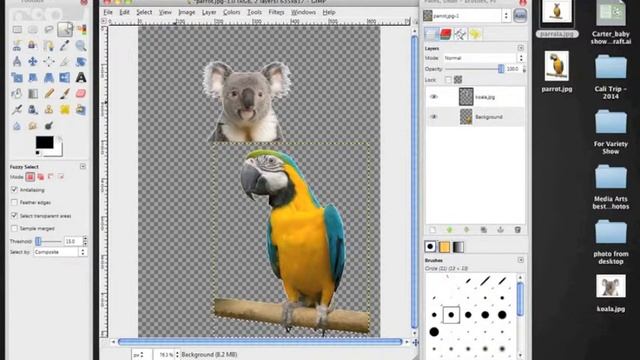The width and height of the screenshot is (640, 360).
Task: Open the layer Mode Normal dropdown
Action: pyautogui.click(x=483, y=58)
